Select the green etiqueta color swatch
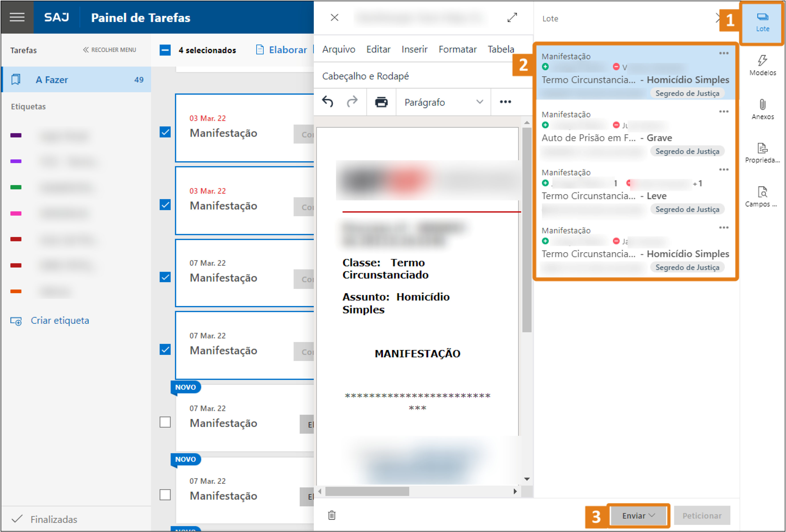Image resolution: width=786 pixels, height=532 pixels. point(16,187)
